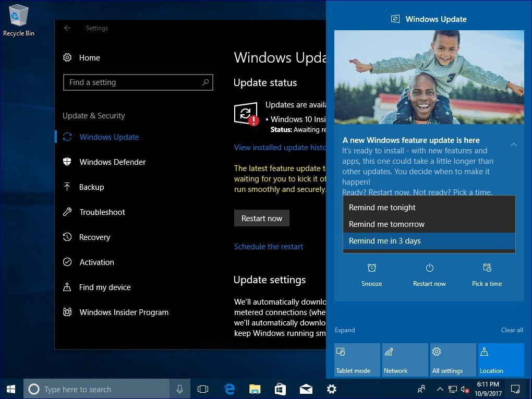
Task: Select Remind me tonight
Action: (x=429, y=207)
